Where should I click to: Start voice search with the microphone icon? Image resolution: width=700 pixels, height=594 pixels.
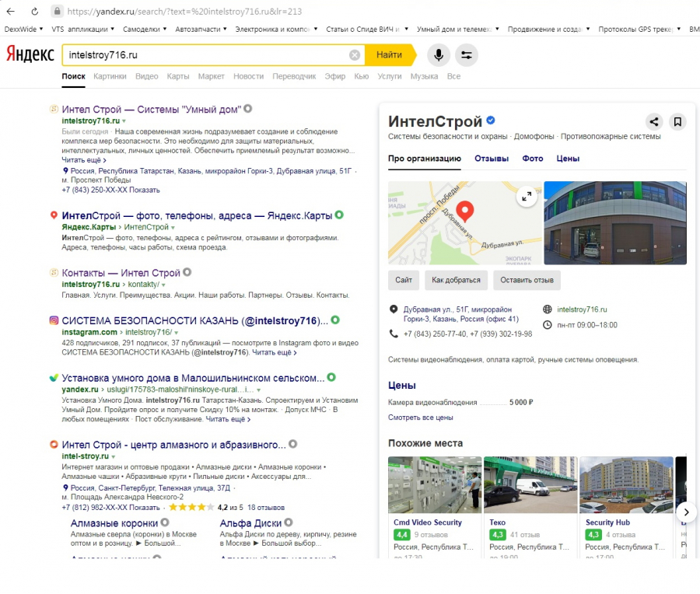tap(439, 55)
